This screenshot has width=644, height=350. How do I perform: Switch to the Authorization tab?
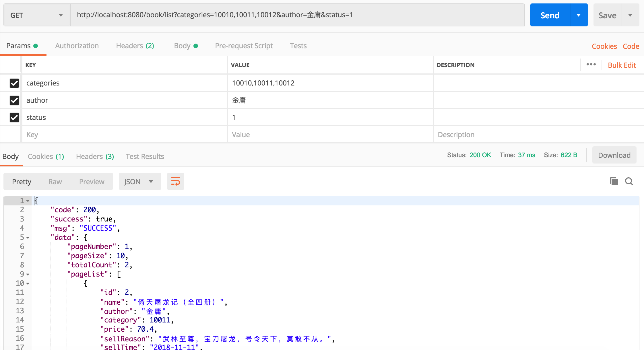point(77,46)
